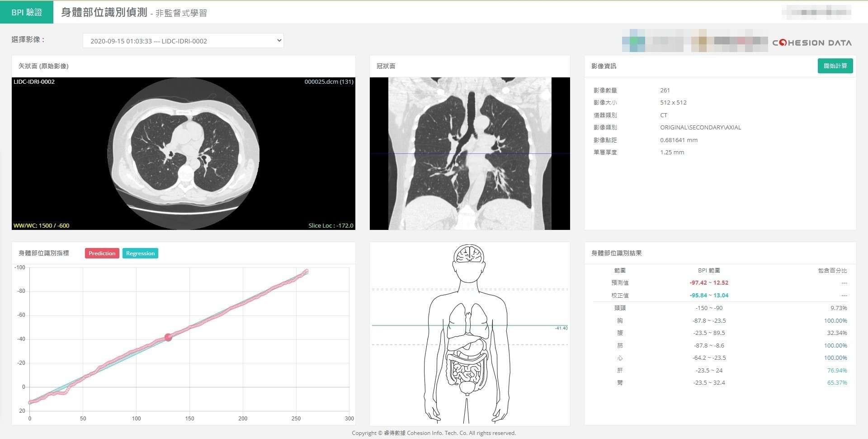Click the 身體部位識別結果 panel heading

click(x=616, y=253)
